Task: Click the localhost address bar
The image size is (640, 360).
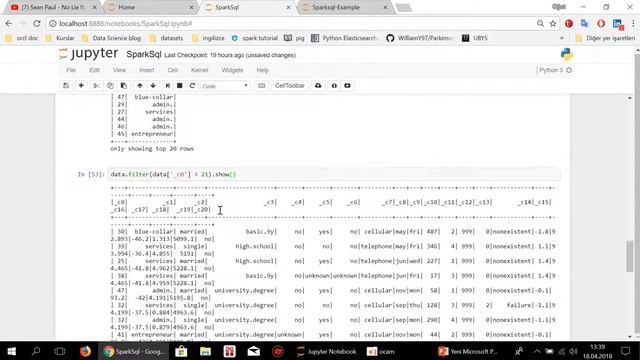Action: [286, 24]
